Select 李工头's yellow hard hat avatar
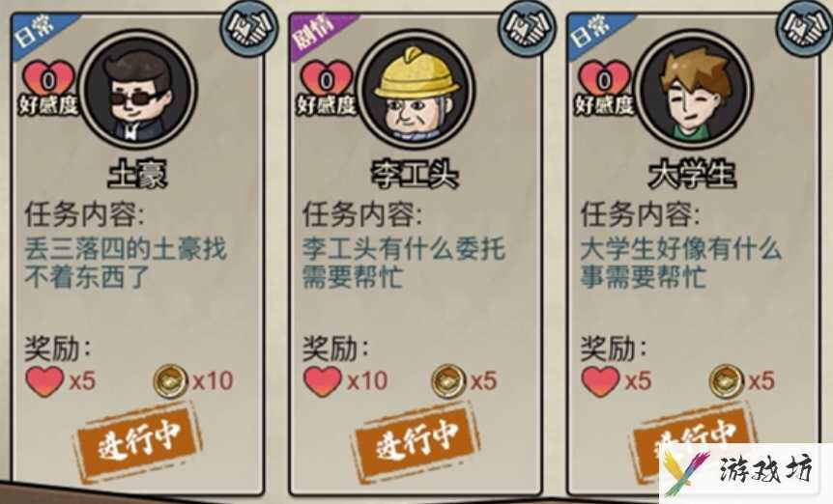This screenshot has width=833, height=504. click(417, 89)
